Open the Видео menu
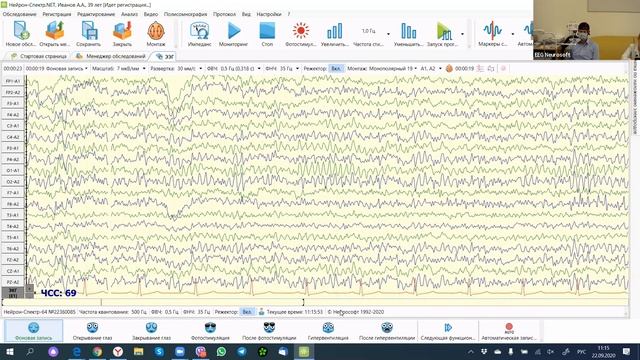640x360 pixels. [151, 14]
